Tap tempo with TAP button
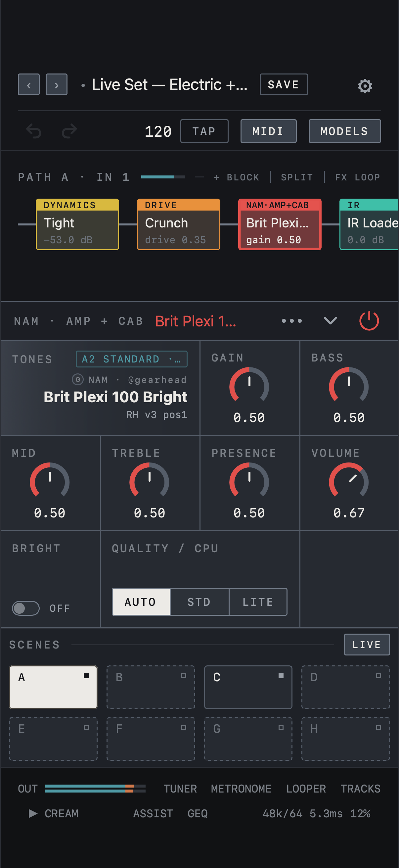This screenshot has height=868, width=399. 204,131
